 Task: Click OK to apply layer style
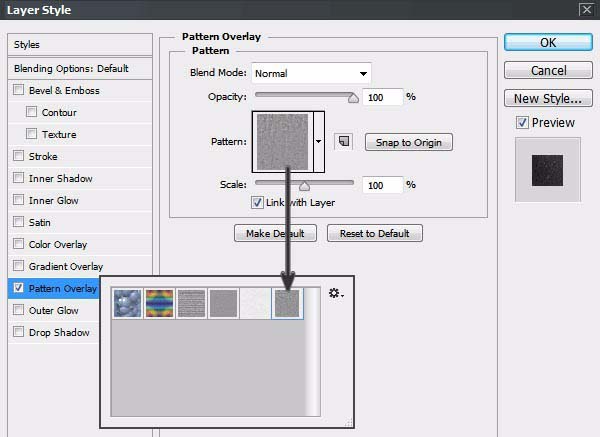click(x=548, y=42)
